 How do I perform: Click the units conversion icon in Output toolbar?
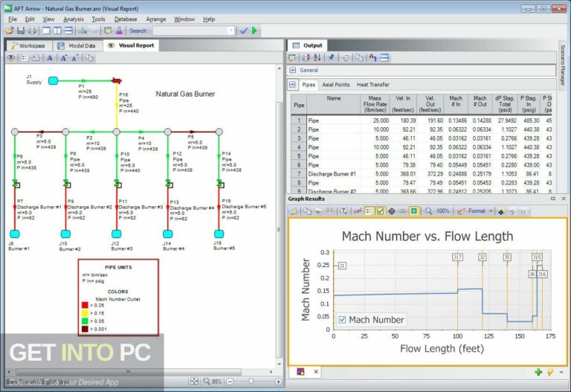373,57
